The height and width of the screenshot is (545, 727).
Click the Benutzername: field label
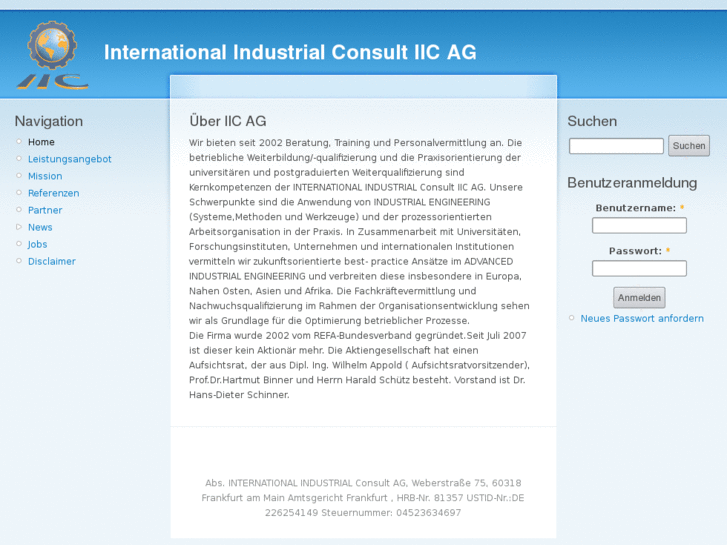pyautogui.click(x=636, y=208)
